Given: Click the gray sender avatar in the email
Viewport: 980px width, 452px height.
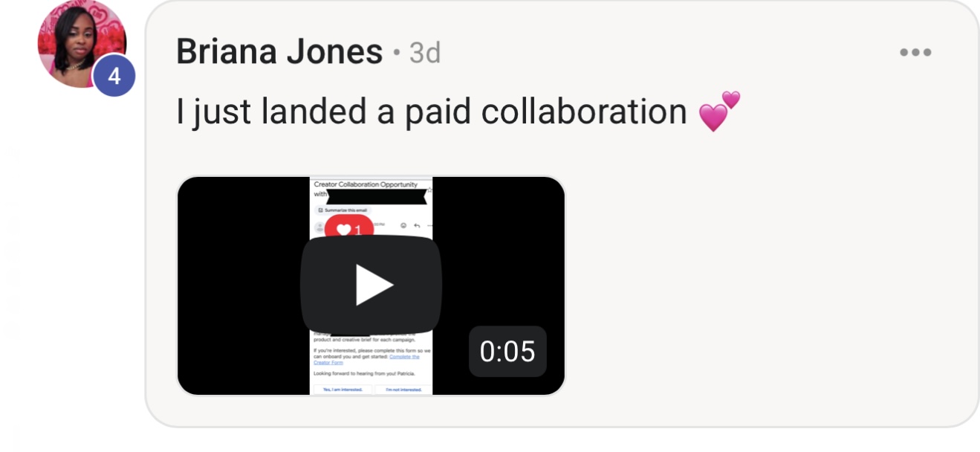Looking at the screenshot, I should (x=320, y=227).
